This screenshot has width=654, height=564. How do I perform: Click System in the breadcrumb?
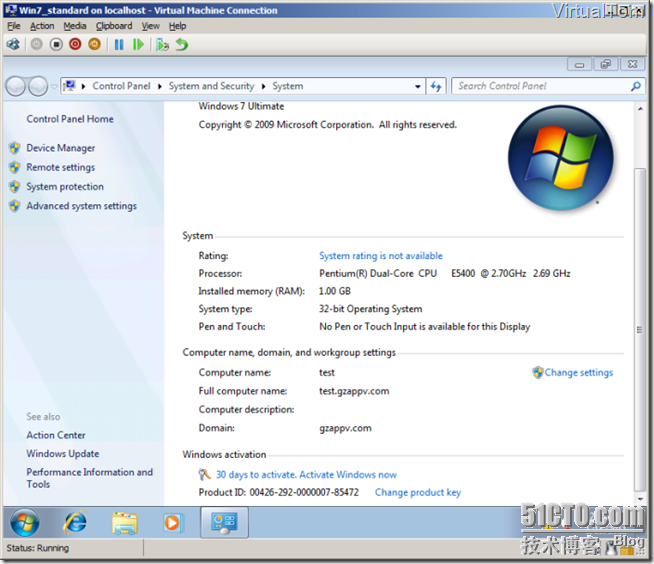[x=288, y=86]
